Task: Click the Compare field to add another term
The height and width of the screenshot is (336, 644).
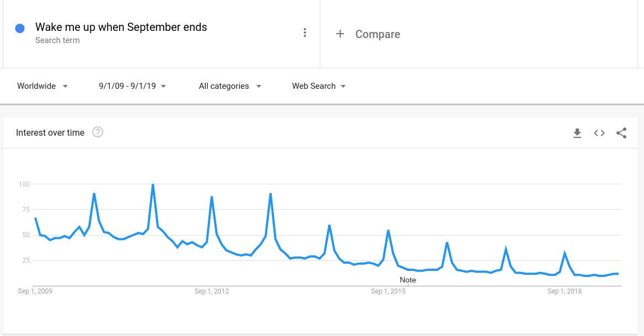Action: (x=378, y=34)
